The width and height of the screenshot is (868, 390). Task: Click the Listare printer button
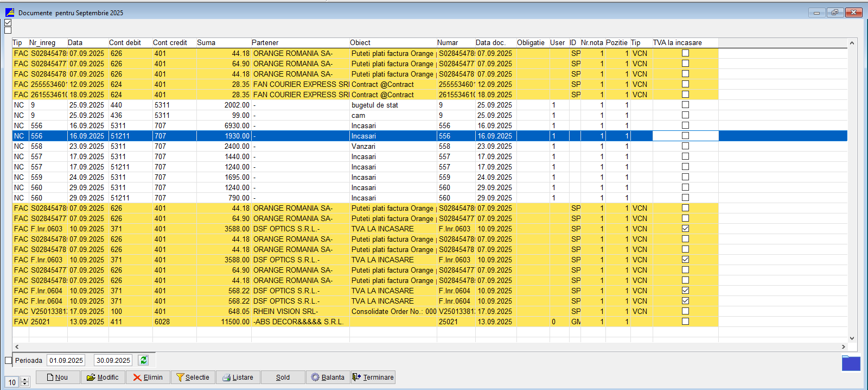pyautogui.click(x=238, y=378)
